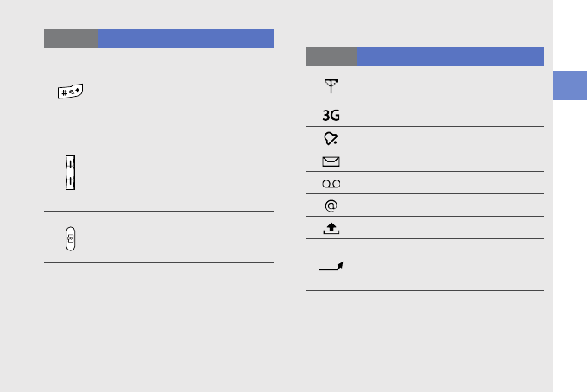The width and height of the screenshot is (587, 392).
Task: Open the new message envelope icon
Action: pyautogui.click(x=331, y=161)
